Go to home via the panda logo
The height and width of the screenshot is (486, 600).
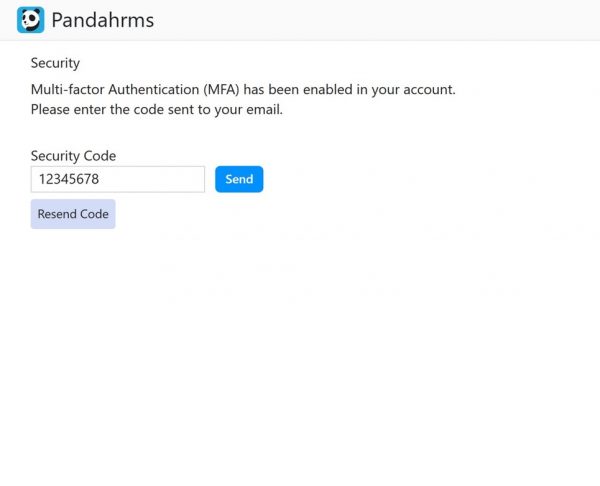coord(31,20)
